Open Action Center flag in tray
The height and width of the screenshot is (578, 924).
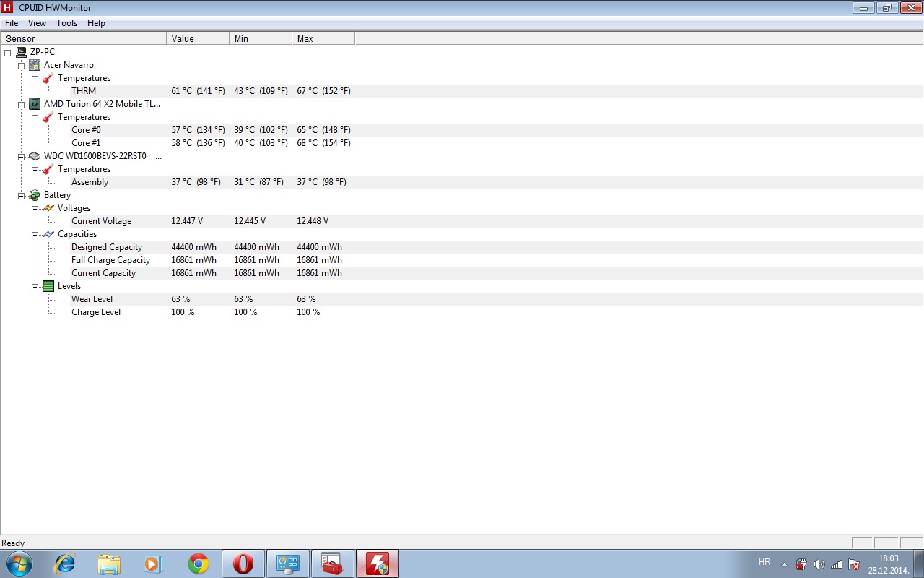pos(854,564)
